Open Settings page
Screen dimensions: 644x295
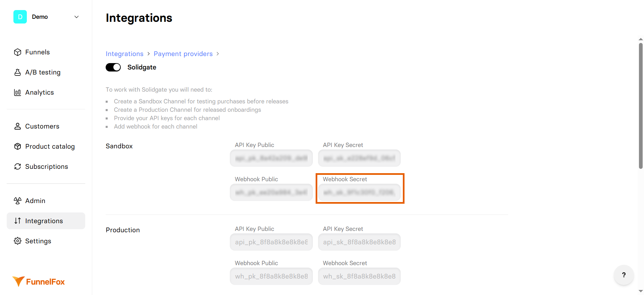[46, 241]
